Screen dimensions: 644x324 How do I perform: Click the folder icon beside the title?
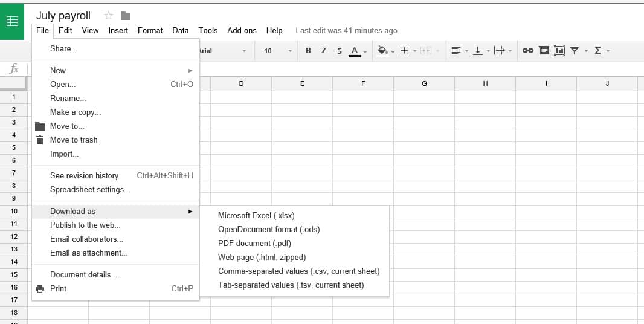point(126,16)
